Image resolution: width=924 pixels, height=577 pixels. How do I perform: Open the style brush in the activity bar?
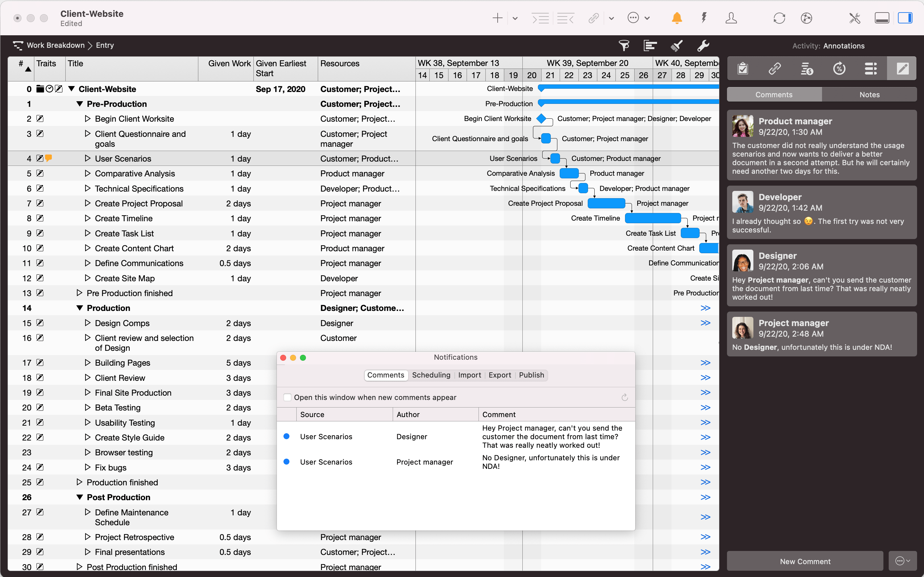(676, 46)
